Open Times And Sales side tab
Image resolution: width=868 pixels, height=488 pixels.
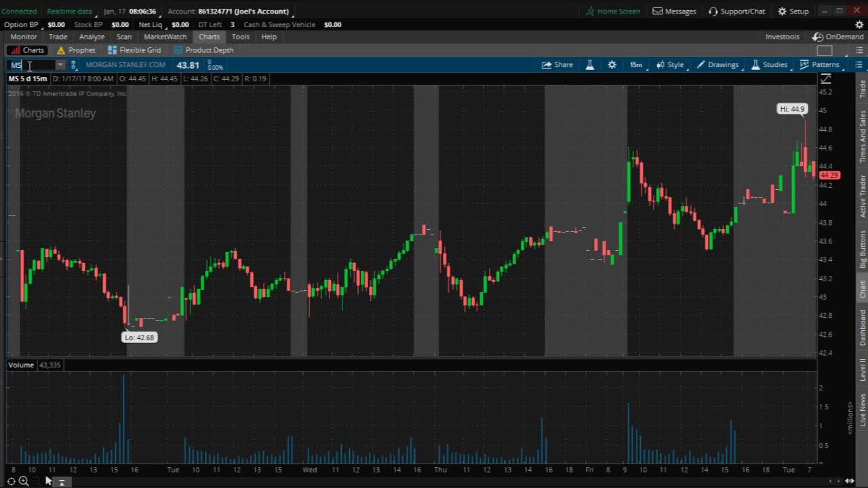(863, 136)
